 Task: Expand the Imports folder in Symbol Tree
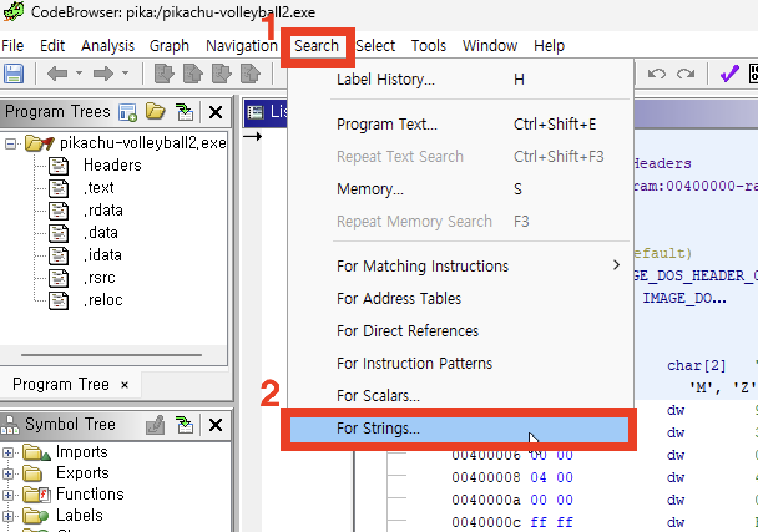click(7, 453)
